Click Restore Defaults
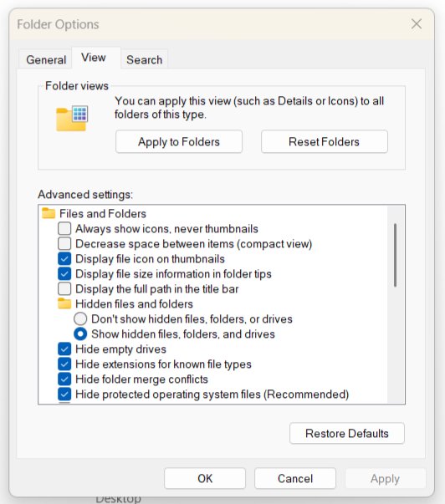Image resolution: width=445 pixels, height=504 pixels. click(347, 433)
